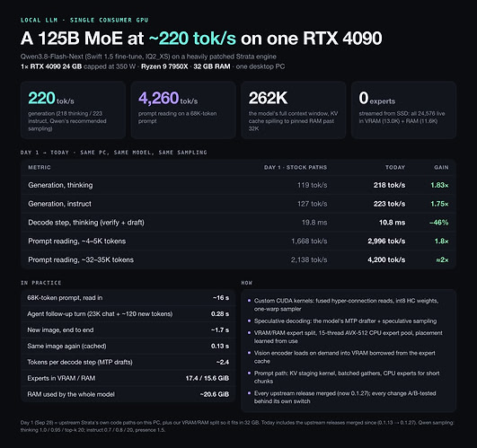Click the "19.8 ms" day 1 value
The image size is (477, 448).
pyautogui.click(x=314, y=223)
